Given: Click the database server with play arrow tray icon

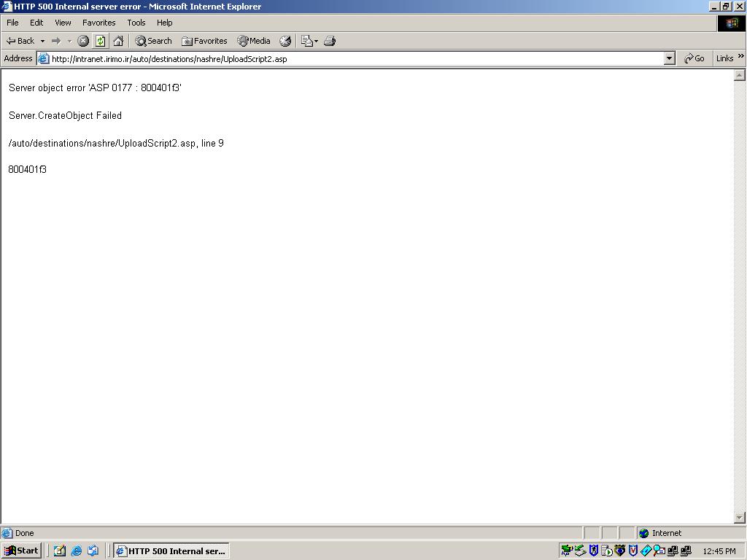Looking at the screenshot, I should (606, 551).
